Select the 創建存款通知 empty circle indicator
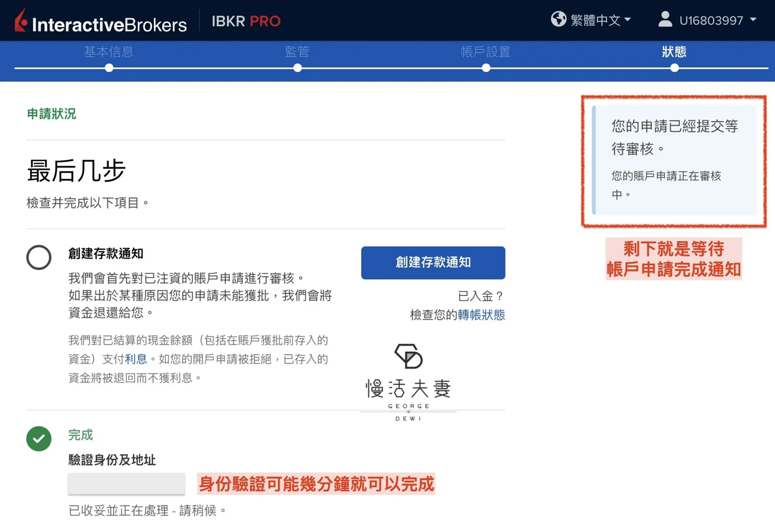Viewport: 775px width, 532px height. pos(39,257)
